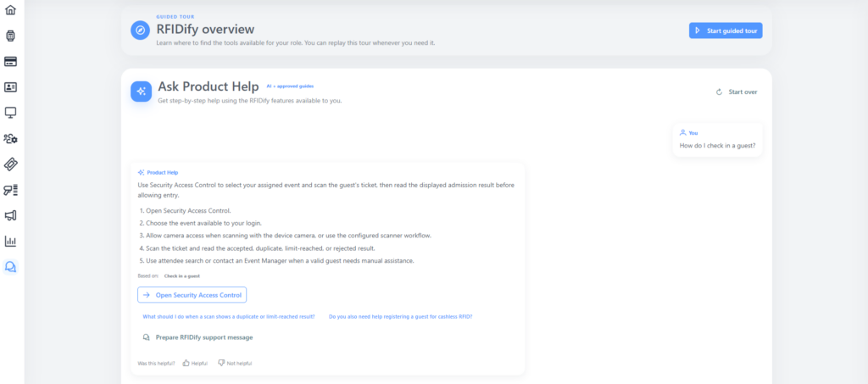Viewport: 868px width, 384px height.
Task: Click the 'GUIDED TOUR' label
Action: click(x=175, y=17)
